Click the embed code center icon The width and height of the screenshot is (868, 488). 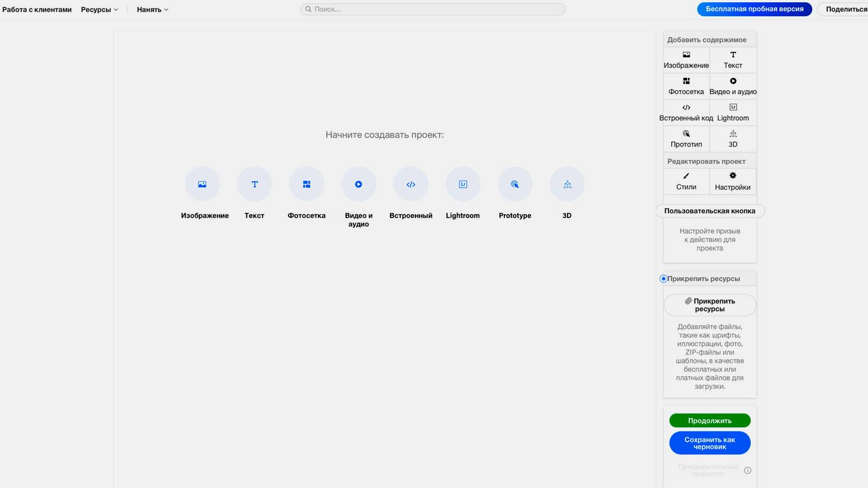411,184
